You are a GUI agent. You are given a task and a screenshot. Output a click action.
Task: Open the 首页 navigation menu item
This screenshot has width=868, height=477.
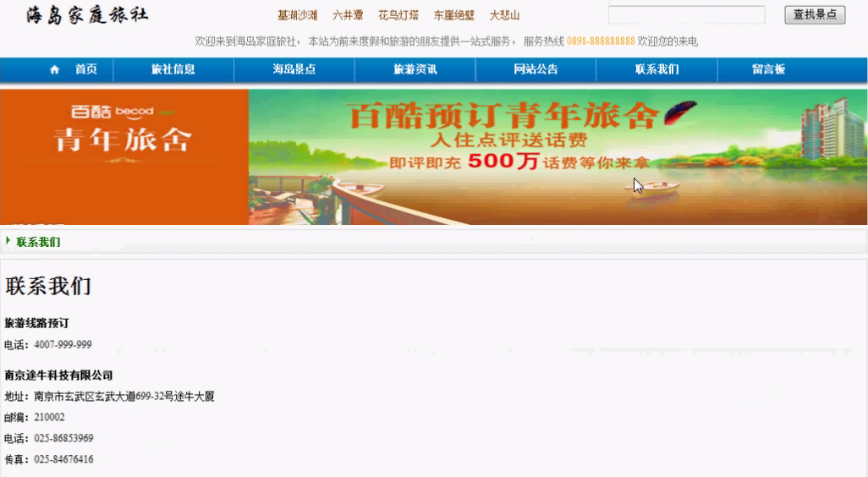85,69
